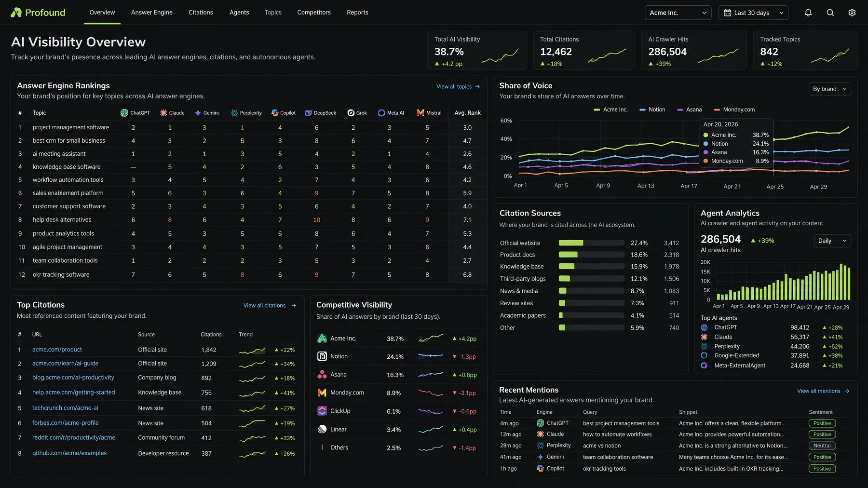Screen dimensions: 868x488
Task: Click the Gemini icon in rankings header
Action: click(x=198, y=113)
